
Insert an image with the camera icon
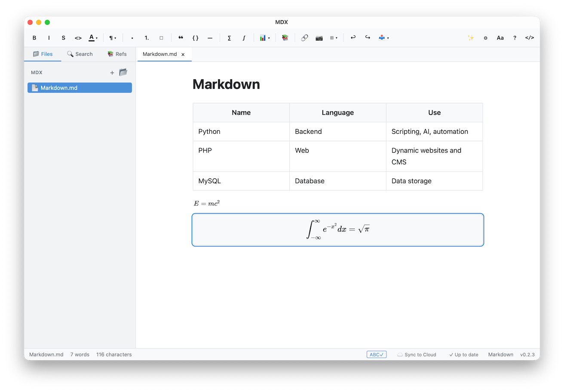click(x=319, y=38)
